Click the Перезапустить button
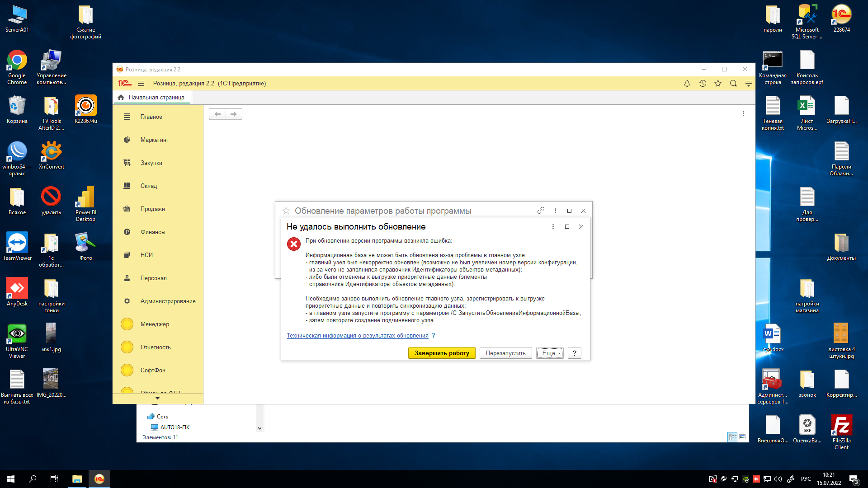 pyautogui.click(x=505, y=353)
